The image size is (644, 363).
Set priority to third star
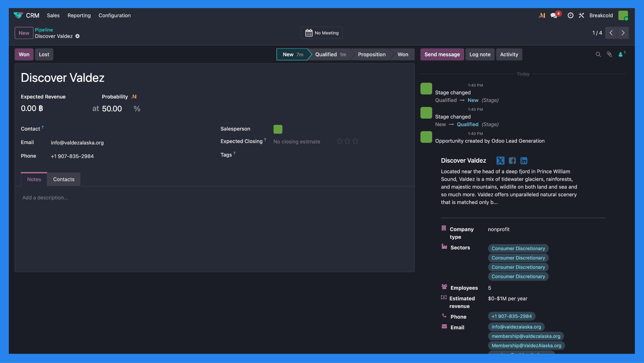pyautogui.click(x=355, y=141)
